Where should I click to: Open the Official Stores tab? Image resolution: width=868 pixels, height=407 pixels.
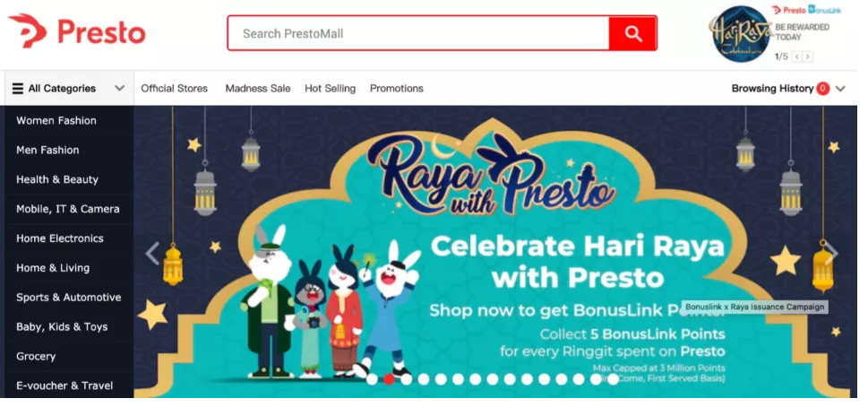[175, 89]
